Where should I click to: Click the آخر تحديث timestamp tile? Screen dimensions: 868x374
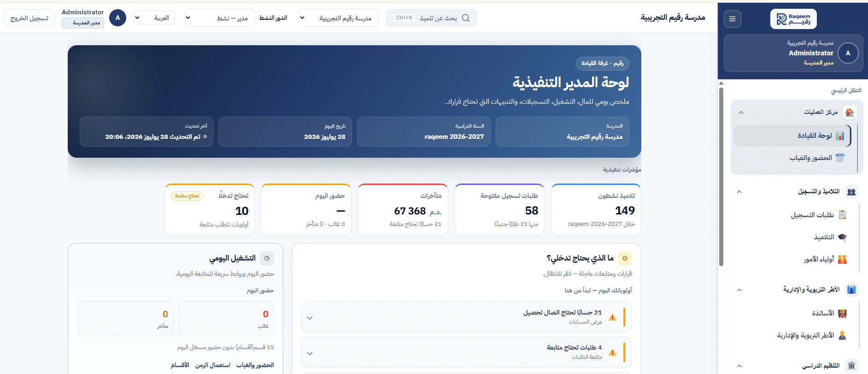pyautogui.click(x=147, y=131)
